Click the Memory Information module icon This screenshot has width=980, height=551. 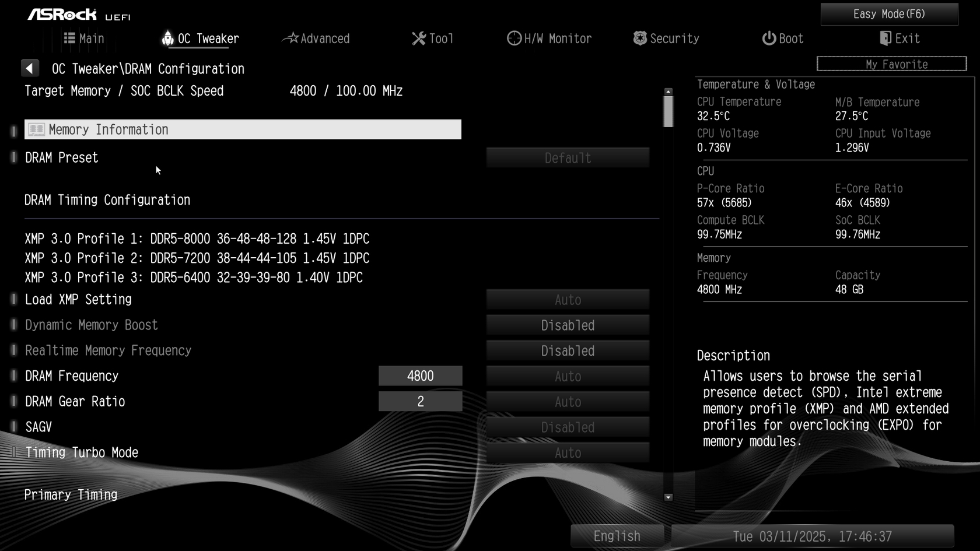[x=36, y=129]
